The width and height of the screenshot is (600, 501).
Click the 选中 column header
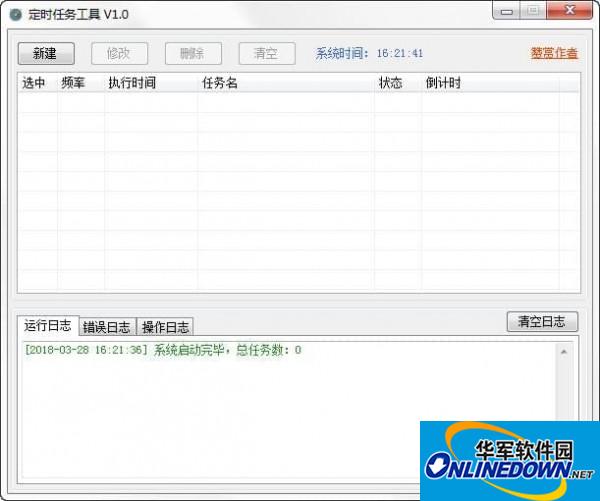coord(38,83)
